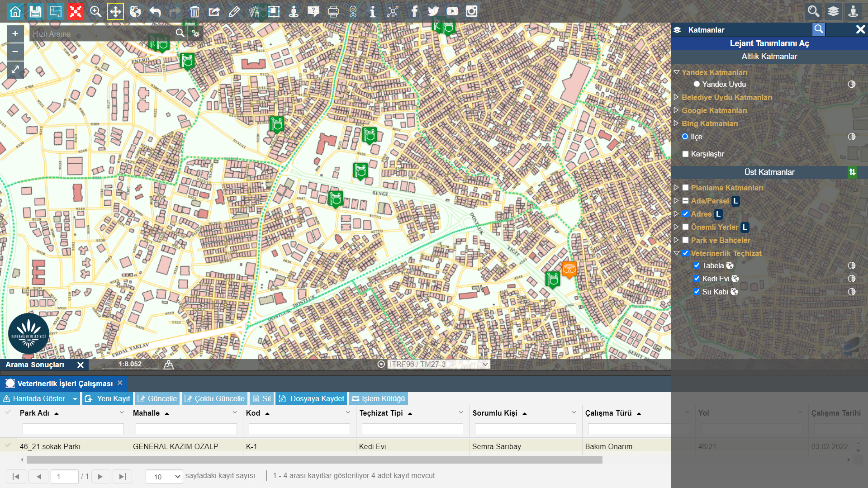Click the Yeni Kayıt button
The width and height of the screenshot is (868, 488).
(x=108, y=398)
